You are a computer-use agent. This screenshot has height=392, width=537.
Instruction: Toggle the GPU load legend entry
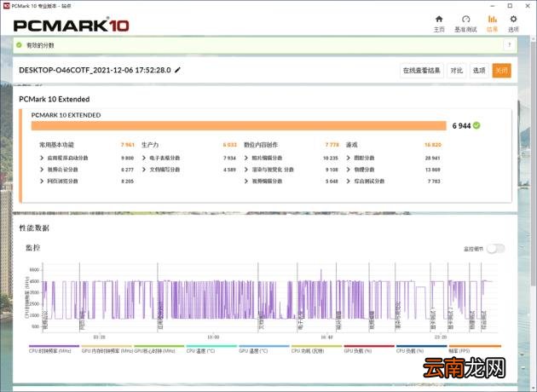tap(369, 349)
